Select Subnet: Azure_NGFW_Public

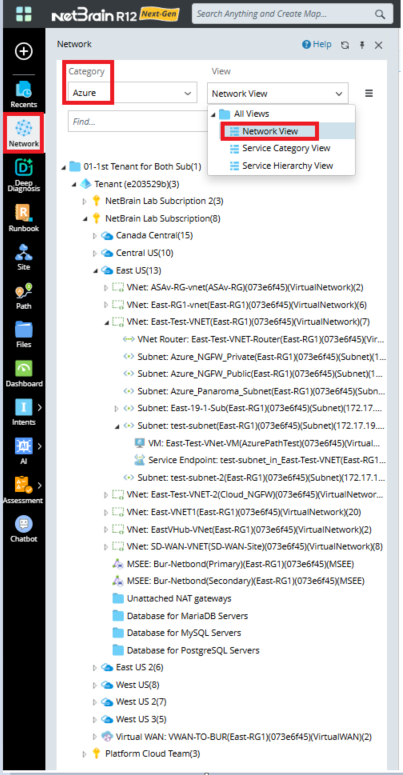[x=254, y=374]
